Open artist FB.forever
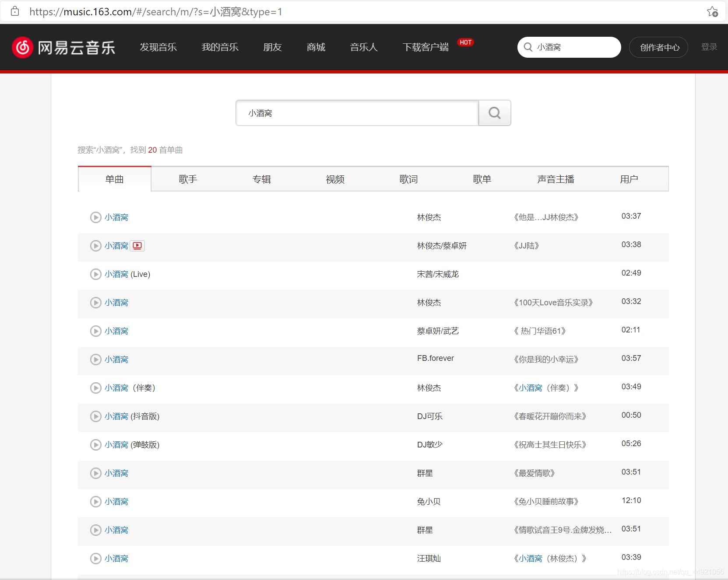Image resolution: width=728 pixels, height=580 pixels. (x=436, y=358)
